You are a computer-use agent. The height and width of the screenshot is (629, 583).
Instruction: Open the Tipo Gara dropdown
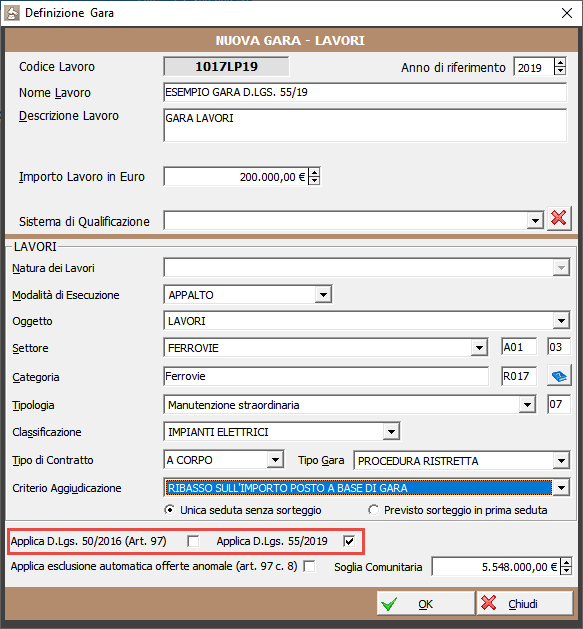pos(561,461)
